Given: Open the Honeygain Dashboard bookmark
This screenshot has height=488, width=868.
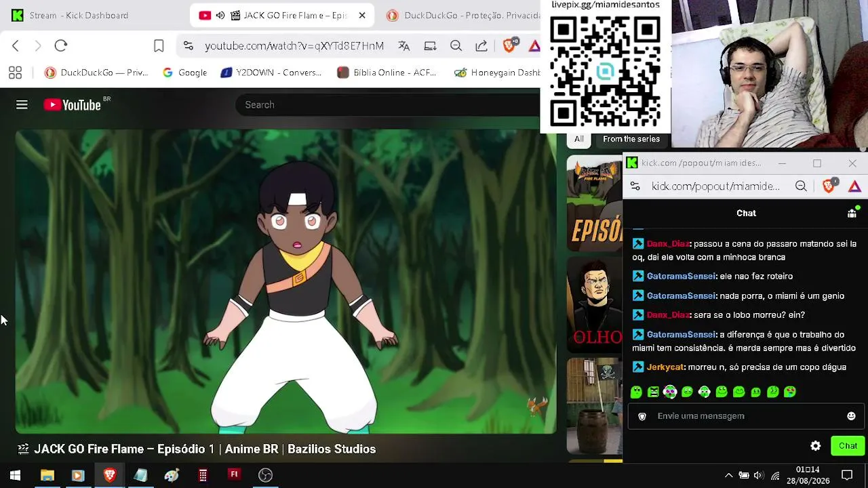Looking at the screenshot, I should [496, 73].
